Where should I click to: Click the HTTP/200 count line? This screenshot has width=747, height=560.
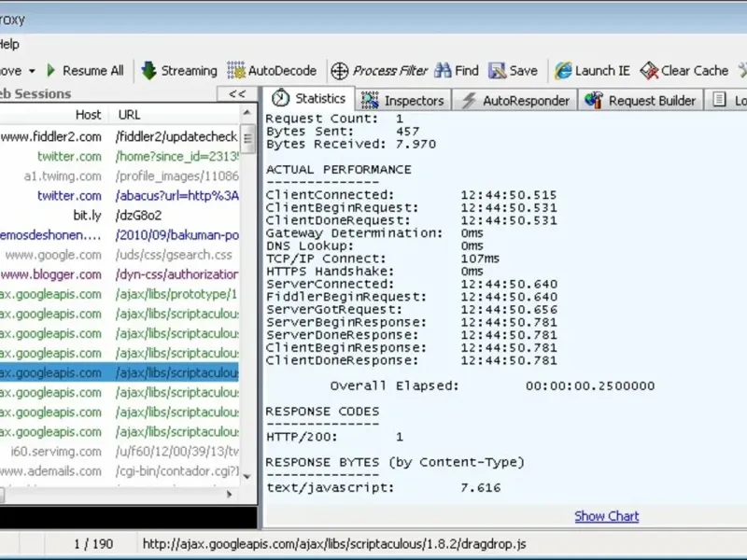pyautogui.click(x=334, y=437)
